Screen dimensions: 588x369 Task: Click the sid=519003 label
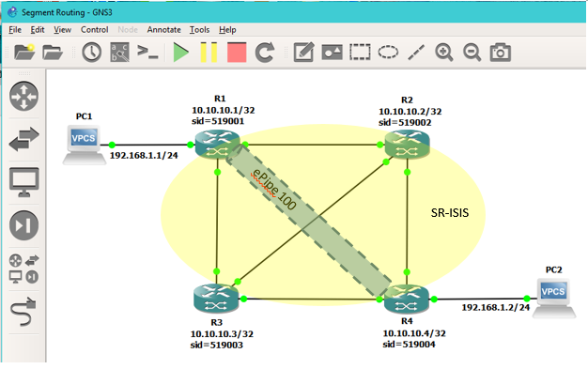(x=216, y=345)
